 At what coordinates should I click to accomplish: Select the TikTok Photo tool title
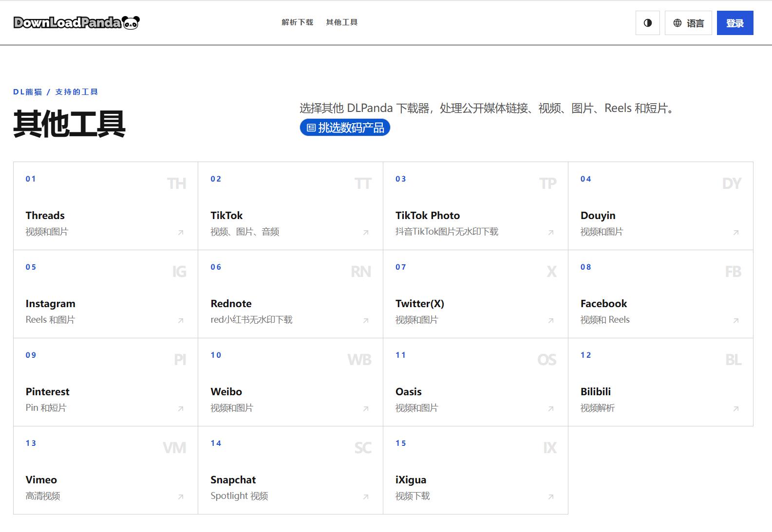point(428,216)
